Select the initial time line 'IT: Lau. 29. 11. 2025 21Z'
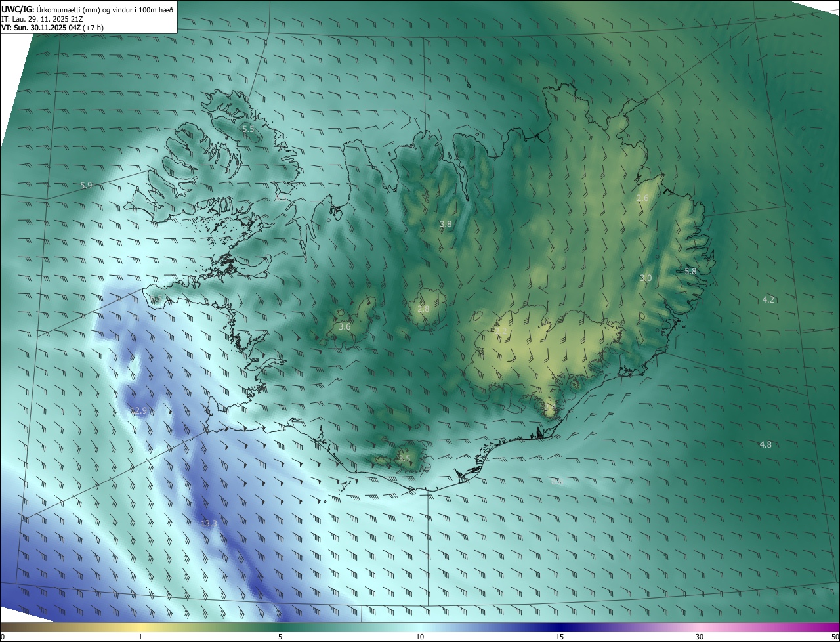This screenshot has height=642, width=840. (x=41, y=18)
